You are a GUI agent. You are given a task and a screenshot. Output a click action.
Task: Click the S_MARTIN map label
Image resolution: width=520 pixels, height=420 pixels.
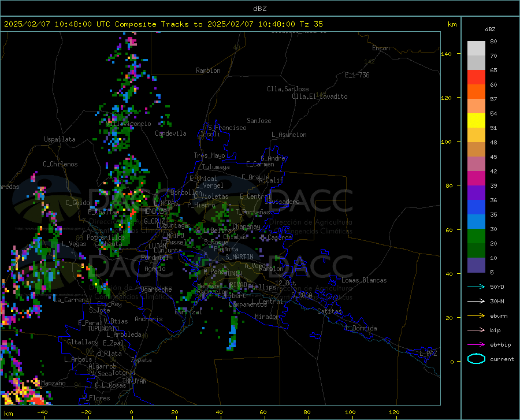239,257
